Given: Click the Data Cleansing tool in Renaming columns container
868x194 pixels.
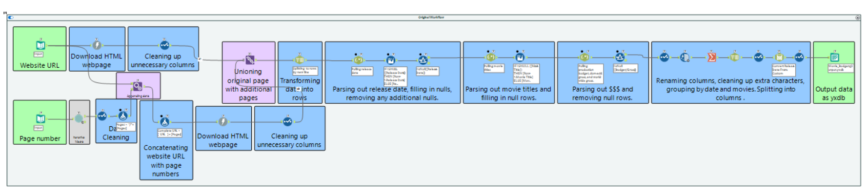Looking at the screenshot, I should 685,57.
